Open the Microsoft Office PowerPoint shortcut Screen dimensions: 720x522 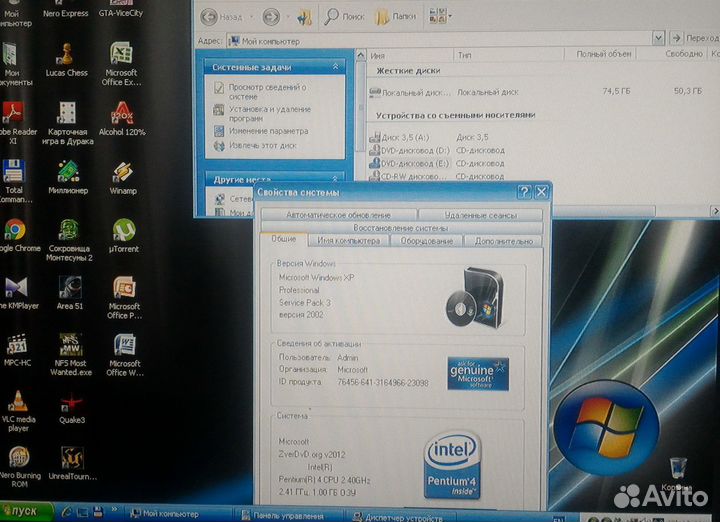124,297
